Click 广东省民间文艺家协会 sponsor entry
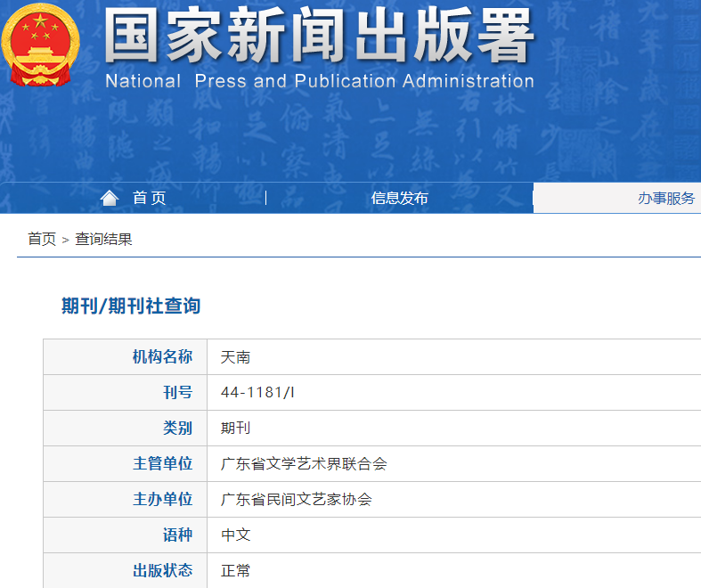This screenshot has height=588, width=701. (296, 500)
